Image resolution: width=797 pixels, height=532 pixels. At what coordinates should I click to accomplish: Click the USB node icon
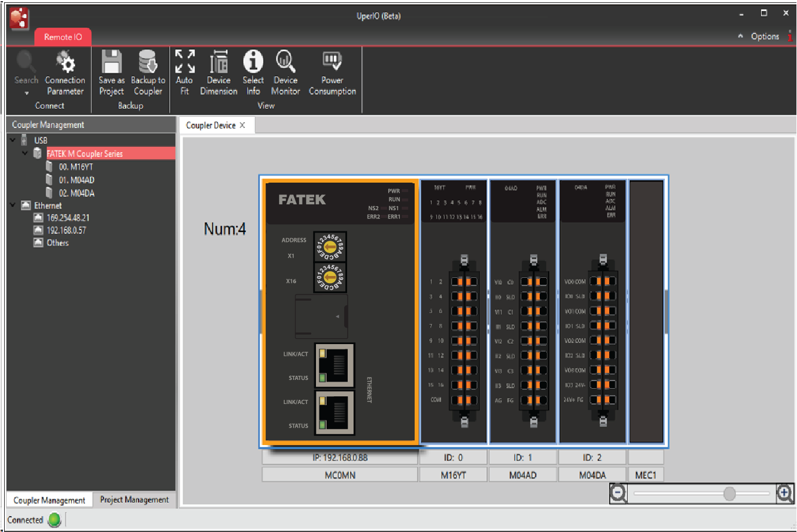24,140
